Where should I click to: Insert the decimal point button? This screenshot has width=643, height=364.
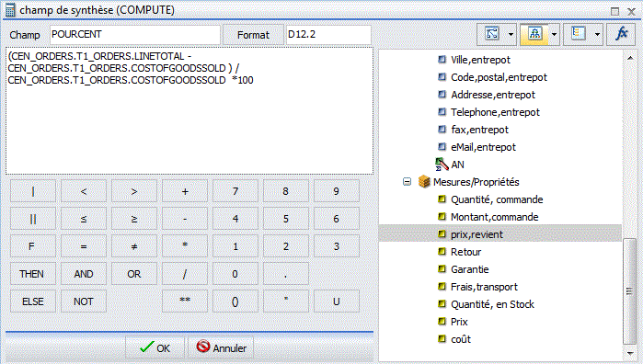point(286,273)
